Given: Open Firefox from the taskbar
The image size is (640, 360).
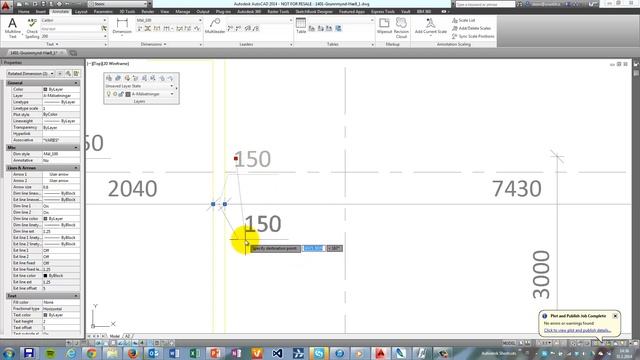Looking at the screenshot, I should tap(133, 353).
